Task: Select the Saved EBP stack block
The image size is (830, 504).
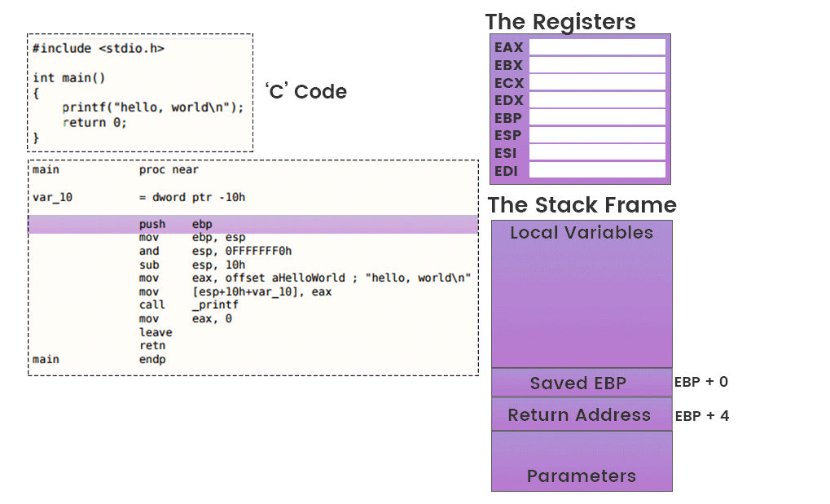Action: point(582,383)
